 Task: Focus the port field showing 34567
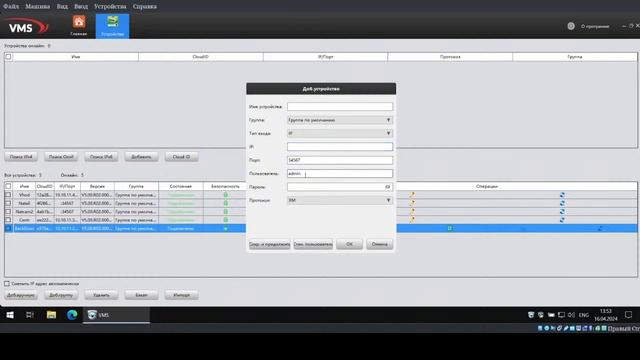(x=340, y=160)
